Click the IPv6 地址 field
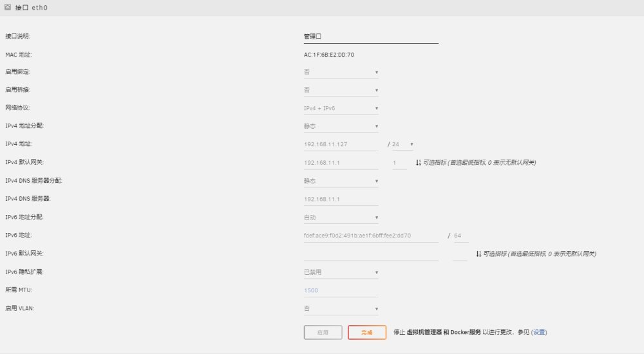 point(371,236)
